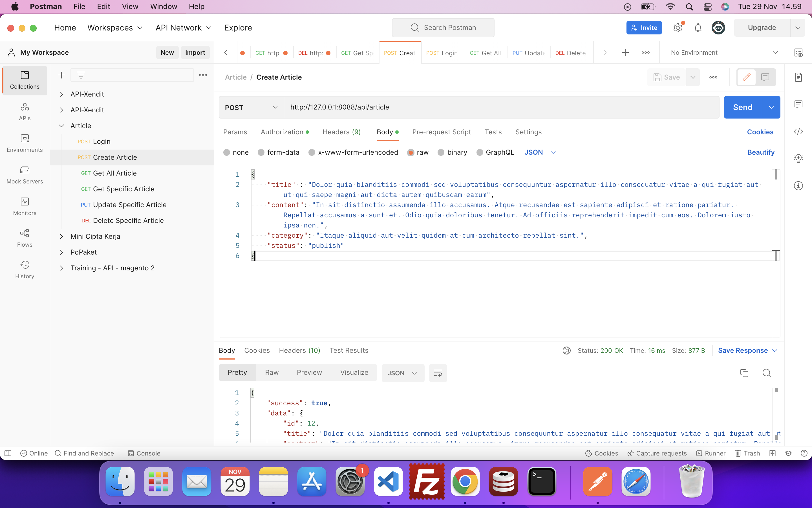Image resolution: width=812 pixels, height=508 pixels.
Task: Click the Import button
Action: 195,52
